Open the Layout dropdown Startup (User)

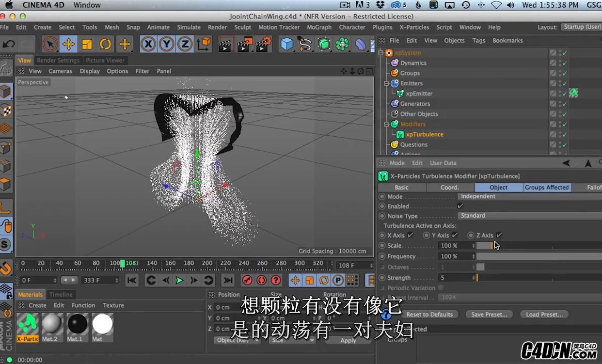[x=582, y=27]
